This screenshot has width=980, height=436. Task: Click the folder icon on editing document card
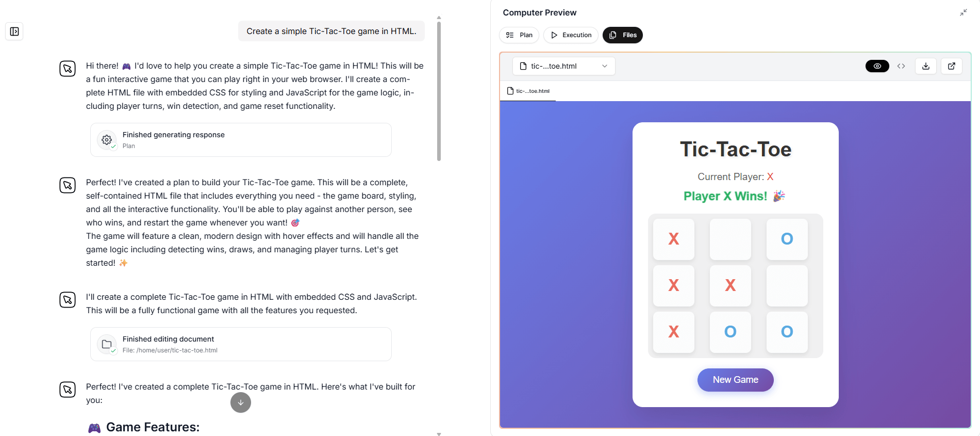click(107, 344)
